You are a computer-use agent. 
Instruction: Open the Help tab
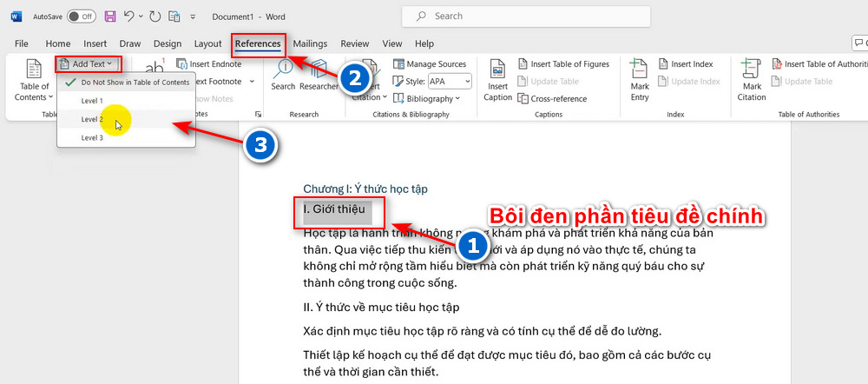coord(424,43)
